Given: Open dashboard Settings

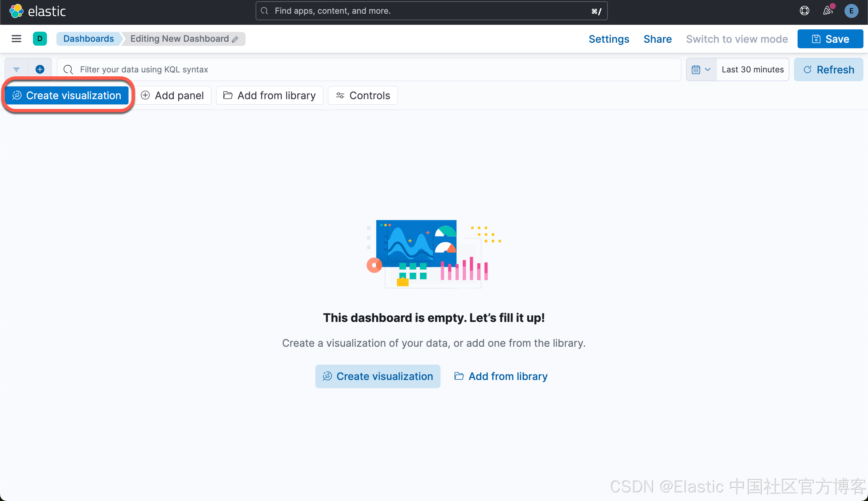Looking at the screenshot, I should [609, 39].
